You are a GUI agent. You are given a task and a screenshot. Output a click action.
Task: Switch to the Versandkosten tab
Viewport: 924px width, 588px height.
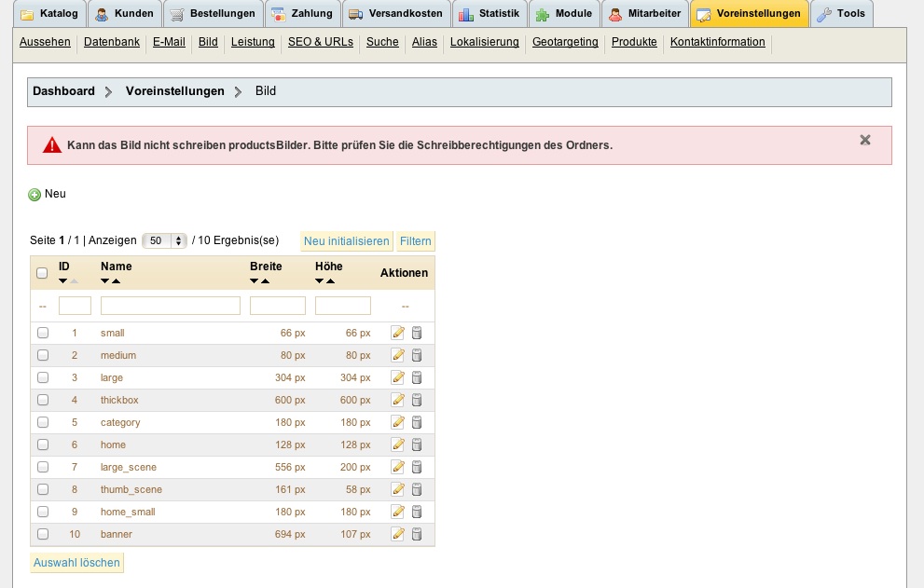tap(396, 14)
